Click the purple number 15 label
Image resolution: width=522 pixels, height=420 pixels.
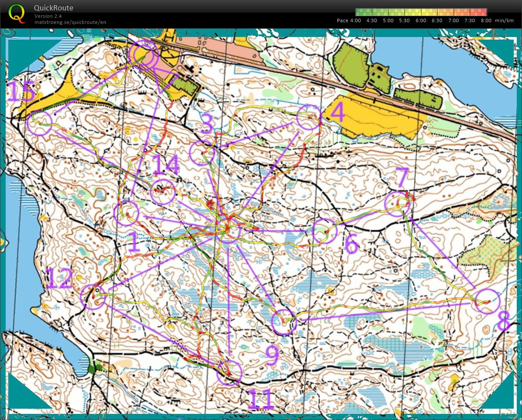point(22,92)
